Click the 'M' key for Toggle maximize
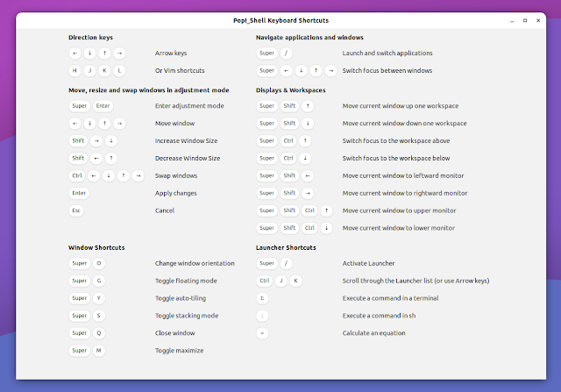561x392 pixels. pos(99,351)
